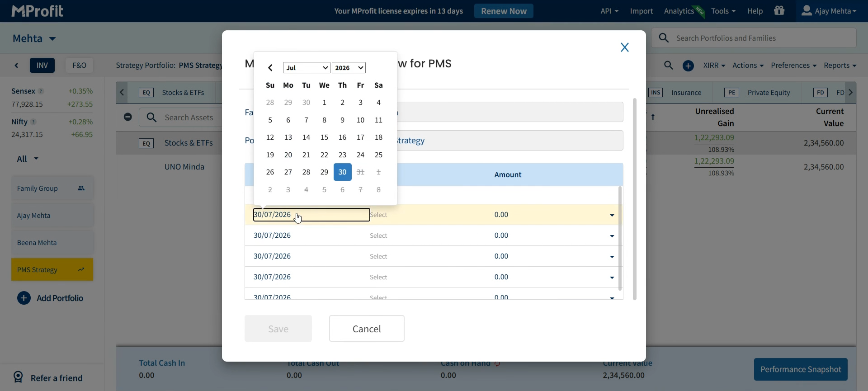Switch to the F&O tab
Viewport: 868px width, 391px height.
point(80,66)
